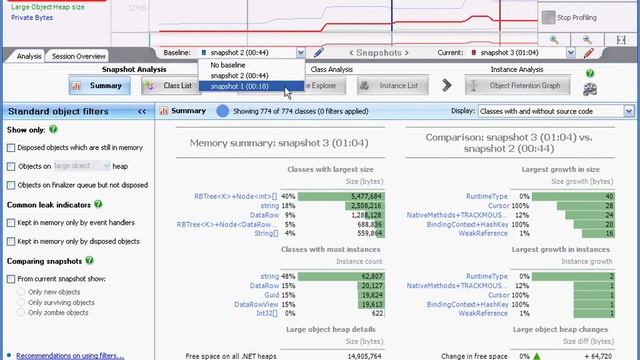Viewport: 640px width, 360px height.
Task: Click DataRowView class link
Action: tap(256, 304)
